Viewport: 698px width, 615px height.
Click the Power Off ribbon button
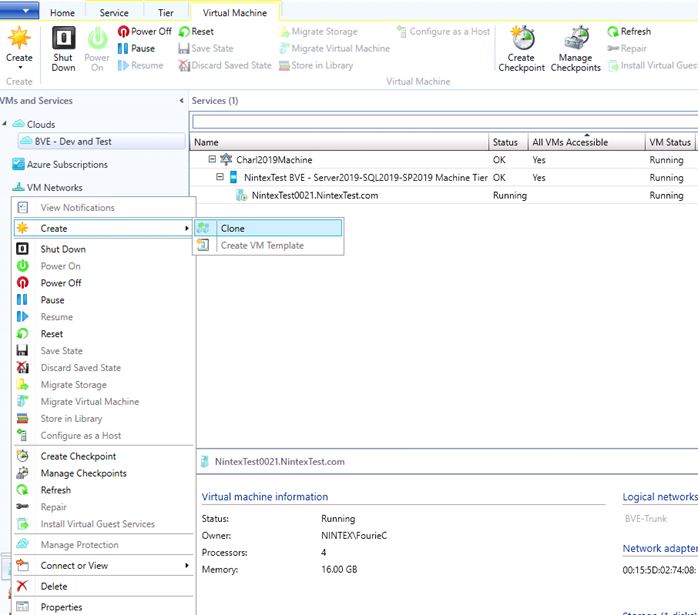click(x=145, y=32)
